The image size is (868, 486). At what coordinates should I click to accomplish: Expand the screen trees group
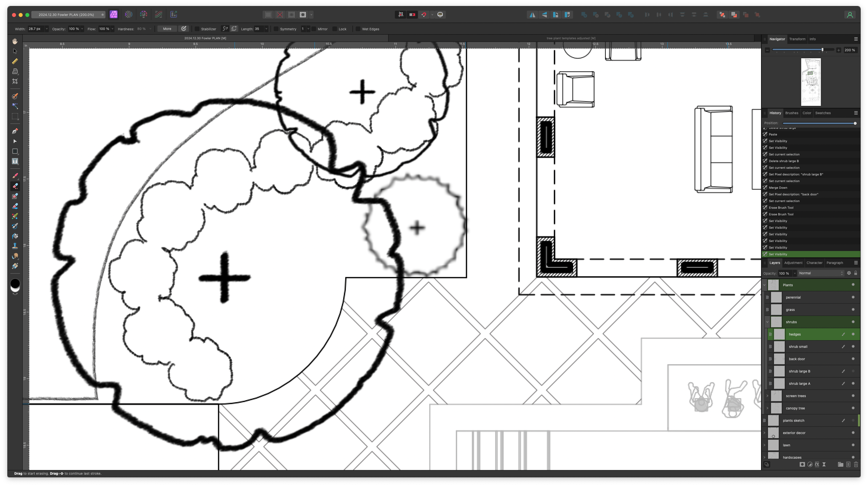pos(767,396)
